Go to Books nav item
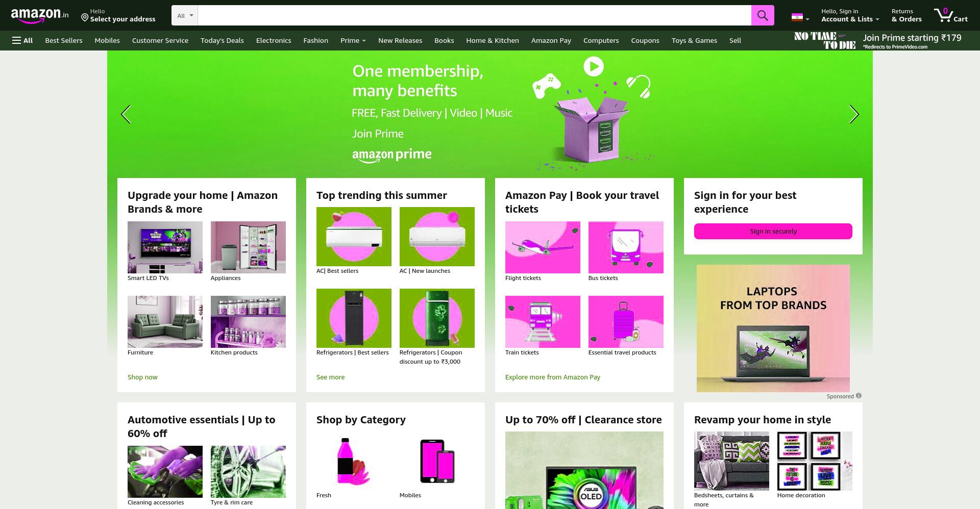This screenshot has height=509, width=980. (444, 40)
